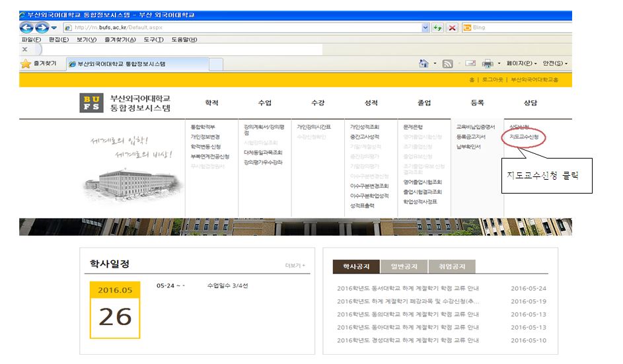This screenshot has width=623, height=364.
Task: Open the 파일(F) menu
Action: click(31, 40)
